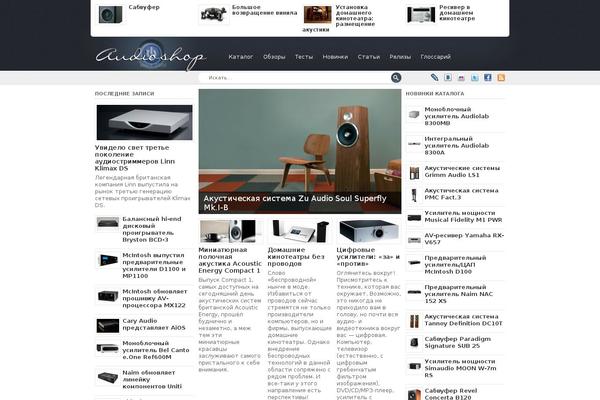This screenshot has width=600, height=400.
Task: Open link Cary Audio представляет AiOS
Action: pos(154,324)
